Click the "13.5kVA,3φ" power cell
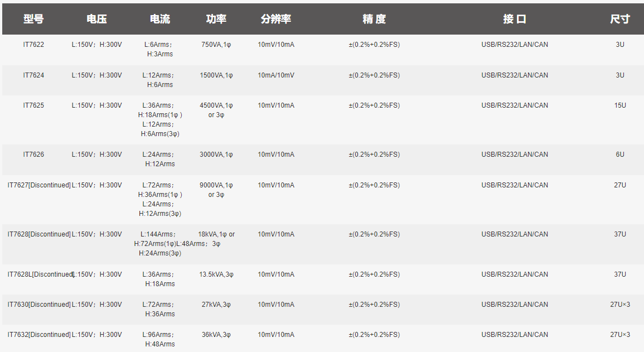 [x=216, y=274]
